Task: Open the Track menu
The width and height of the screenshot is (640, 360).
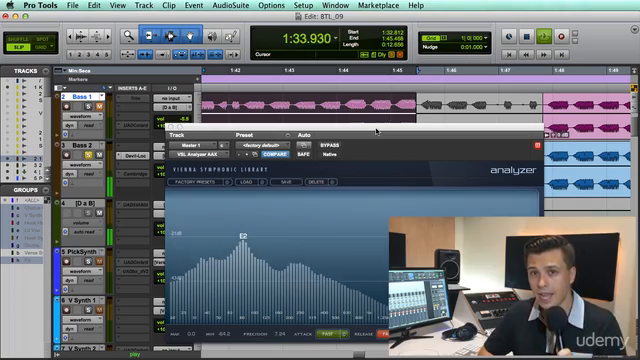Action: coord(144,5)
